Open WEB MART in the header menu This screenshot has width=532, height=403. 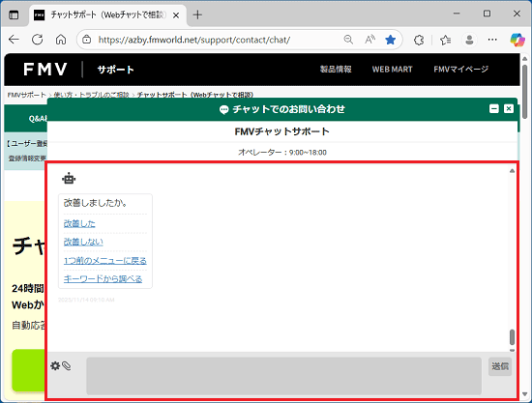tap(392, 70)
